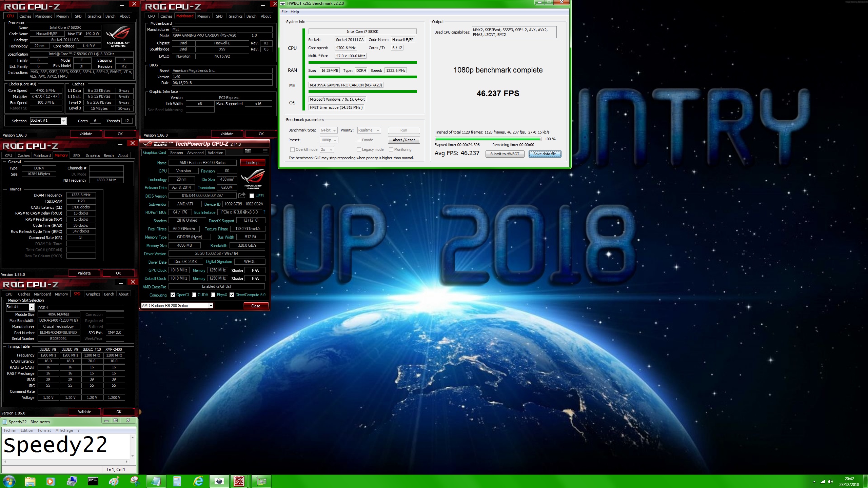
Task: Click Save data file button
Action: coord(545,154)
